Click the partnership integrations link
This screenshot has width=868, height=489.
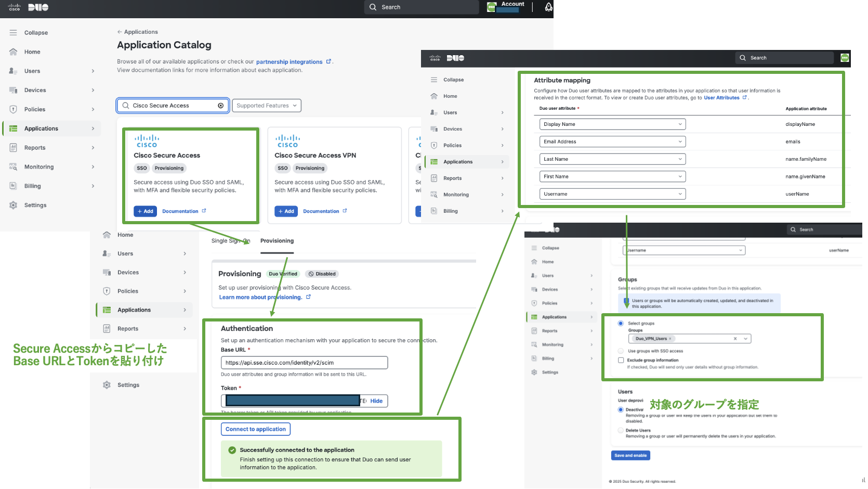[290, 62]
